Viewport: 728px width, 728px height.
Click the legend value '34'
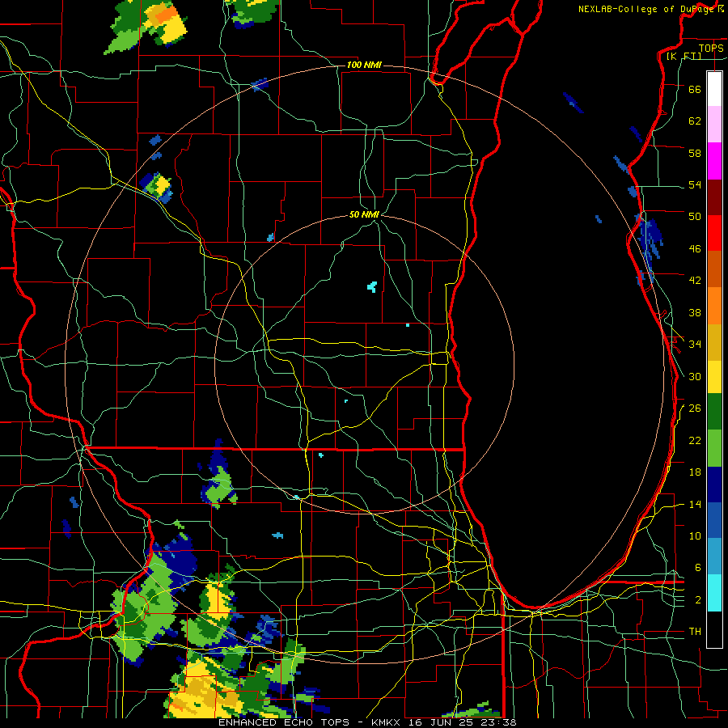[695, 344]
